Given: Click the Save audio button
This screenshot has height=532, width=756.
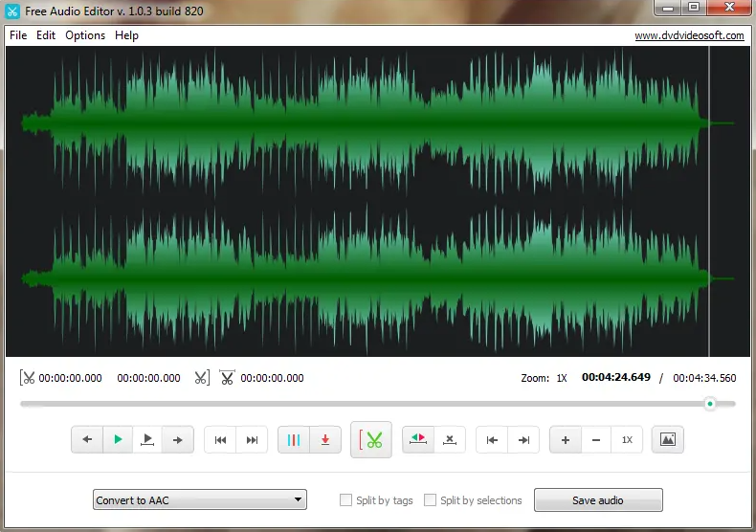Looking at the screenshot, I should click(598, 500).
